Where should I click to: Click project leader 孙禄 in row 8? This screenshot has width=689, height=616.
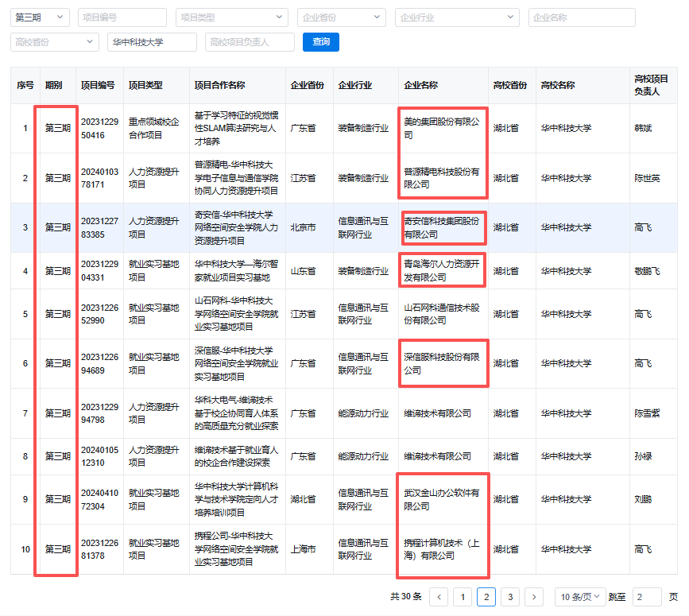coord(643,456)
